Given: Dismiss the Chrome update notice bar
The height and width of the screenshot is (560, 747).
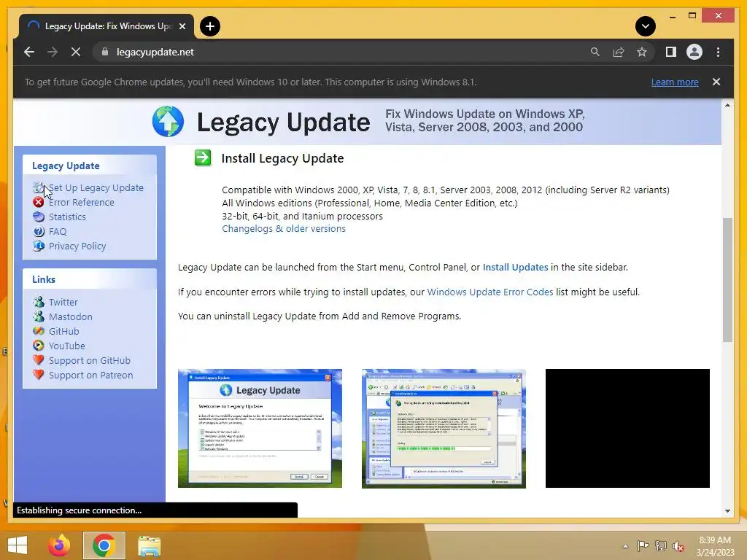Looking at the screenshot, I should [716, 82].
